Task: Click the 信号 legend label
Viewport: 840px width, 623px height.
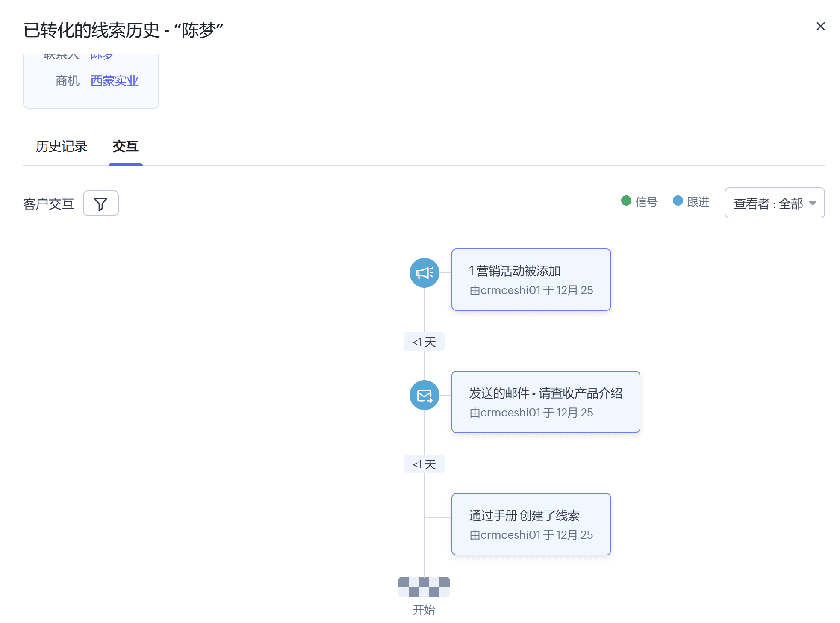Action: pos(646,201)
